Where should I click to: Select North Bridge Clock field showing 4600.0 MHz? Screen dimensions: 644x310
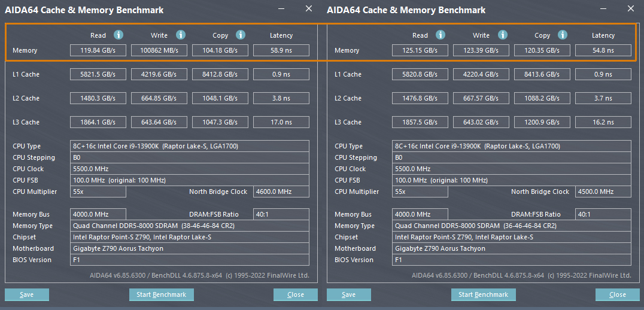(281, 192)
